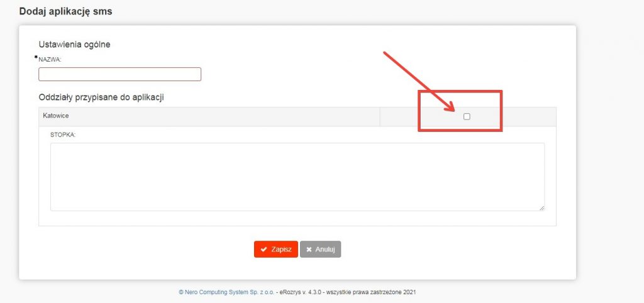Click the NAZWA text input field

tap(119, 74)
